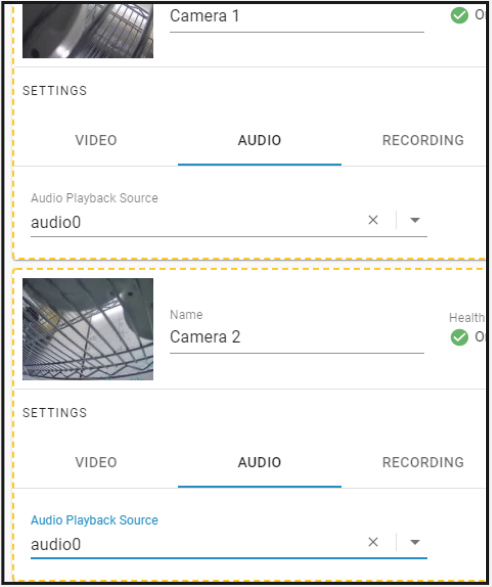The image size is (492, 587).
Task: Switch to Camera 2 VIDEO tab
Action: [96, 462]
